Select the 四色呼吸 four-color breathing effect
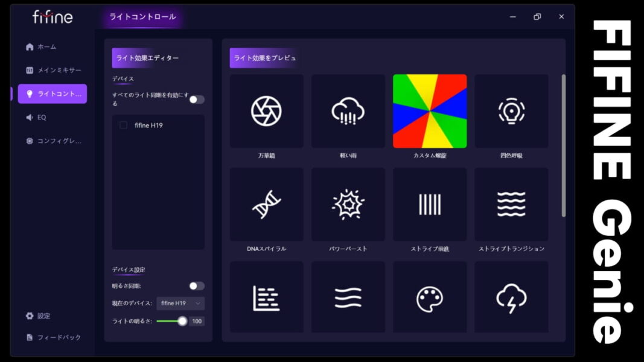The image size is (644, 362). click(511, 111)
